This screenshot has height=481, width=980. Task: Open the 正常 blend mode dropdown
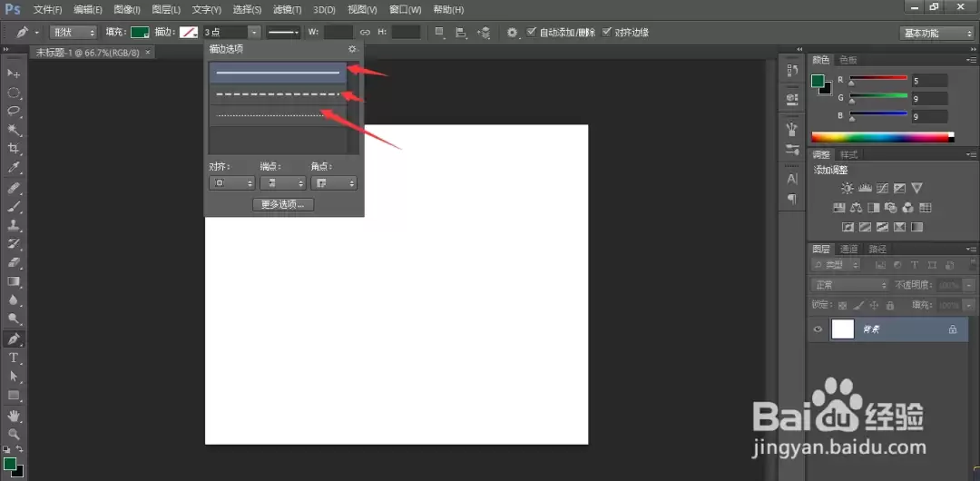click(x=849, y=285)
